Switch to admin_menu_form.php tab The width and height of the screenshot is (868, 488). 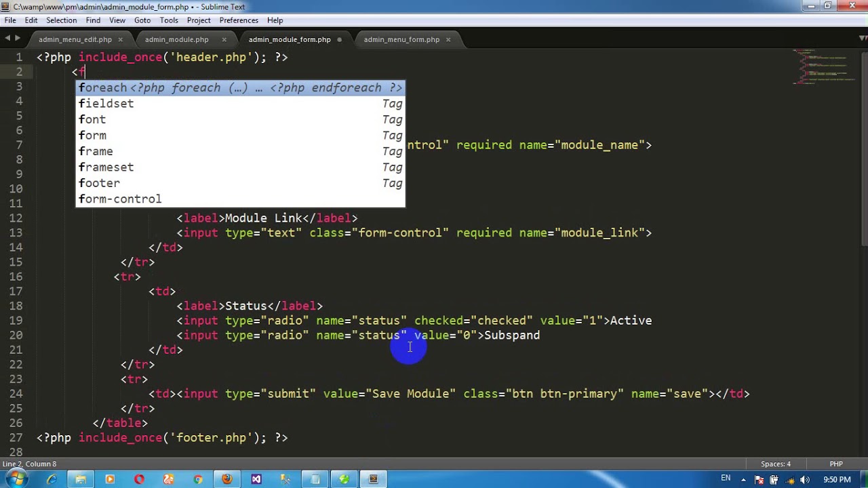tap(401, 39)
